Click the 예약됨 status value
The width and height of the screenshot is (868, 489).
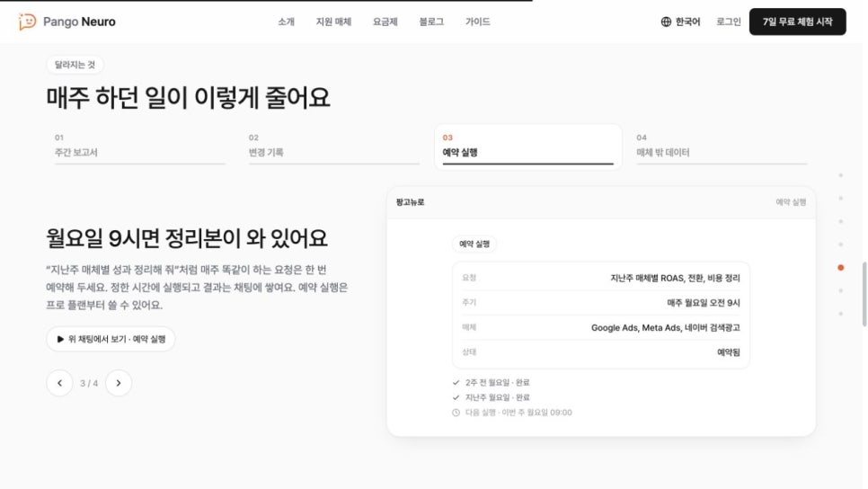[729, 352]
